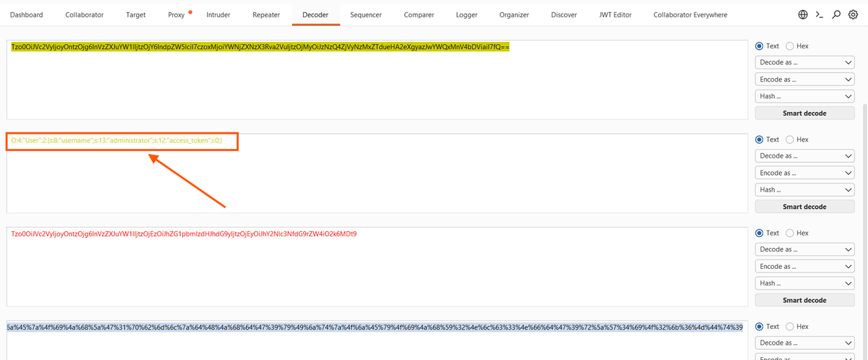Open the Sequencer tab
The image size is (868, 360).
[x=366, y=14]
